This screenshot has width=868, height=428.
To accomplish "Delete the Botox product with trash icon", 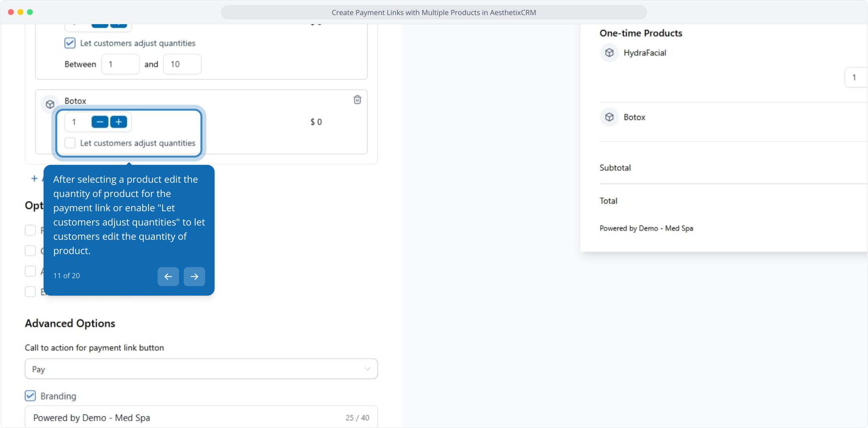I will coord(357,100).
